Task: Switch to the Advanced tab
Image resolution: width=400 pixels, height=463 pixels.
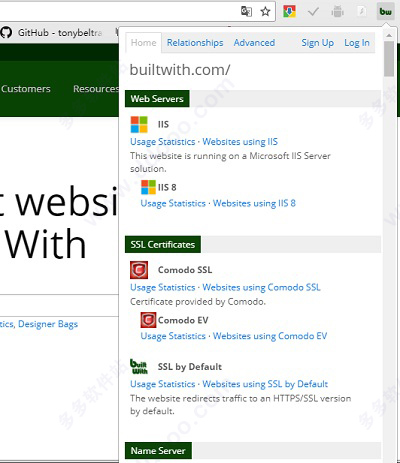Action: [254, 43]
